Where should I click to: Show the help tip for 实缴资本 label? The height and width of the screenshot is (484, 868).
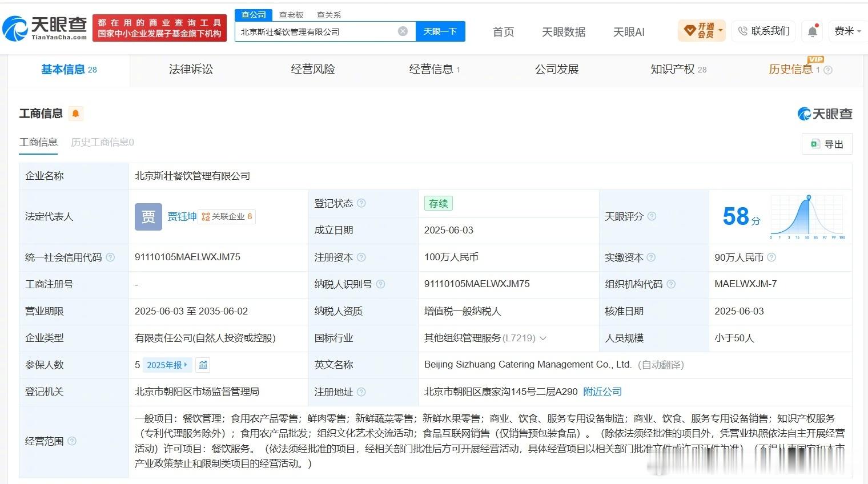point(652,257)
